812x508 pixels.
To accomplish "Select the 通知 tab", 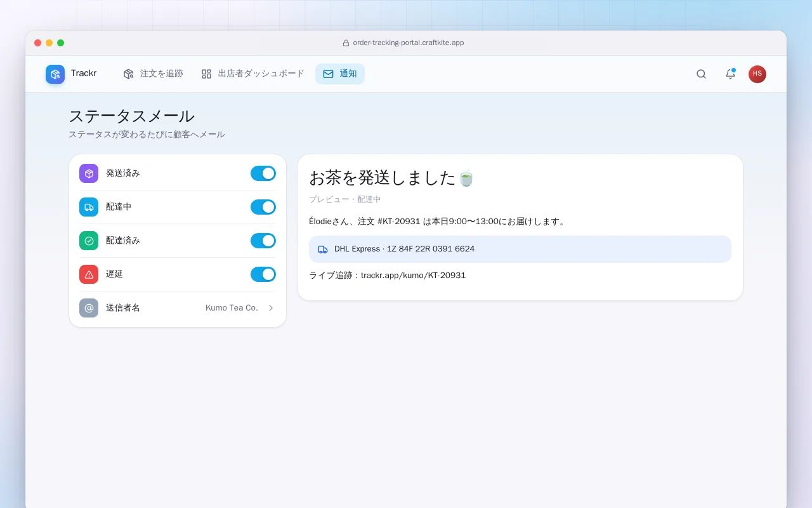I will point(340,74).
